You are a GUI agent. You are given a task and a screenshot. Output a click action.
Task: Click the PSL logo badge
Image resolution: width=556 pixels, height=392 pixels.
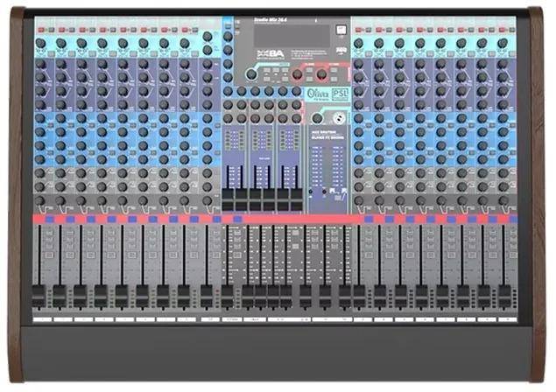(x=340, y=94)
